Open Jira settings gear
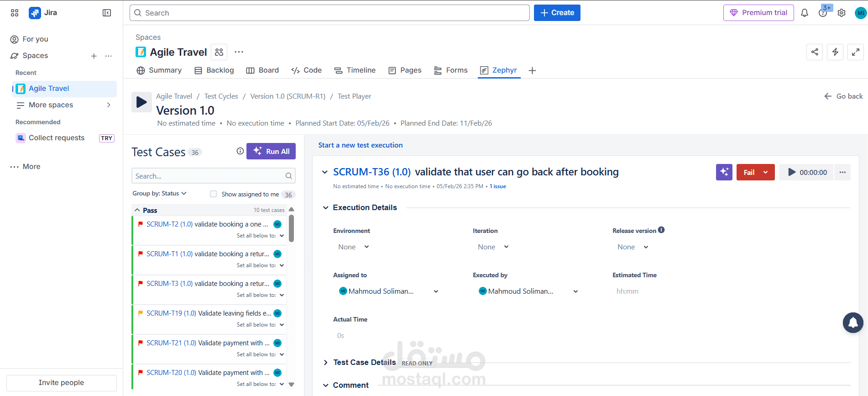 842,13
